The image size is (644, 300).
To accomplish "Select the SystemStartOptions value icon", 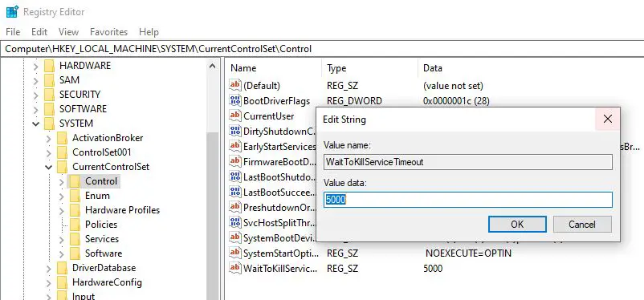I will coord(235,253).
